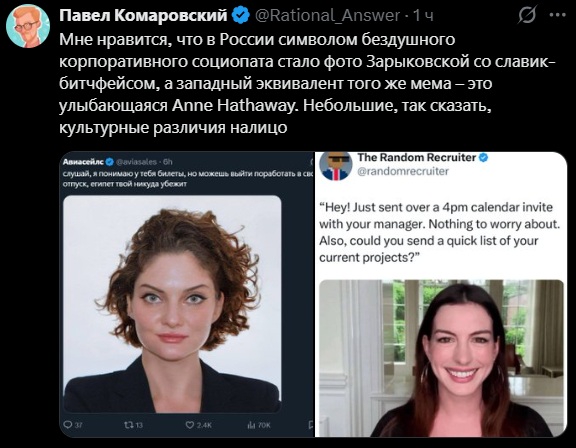Open the curly-haired woman portrait image

tap(172, 304)
